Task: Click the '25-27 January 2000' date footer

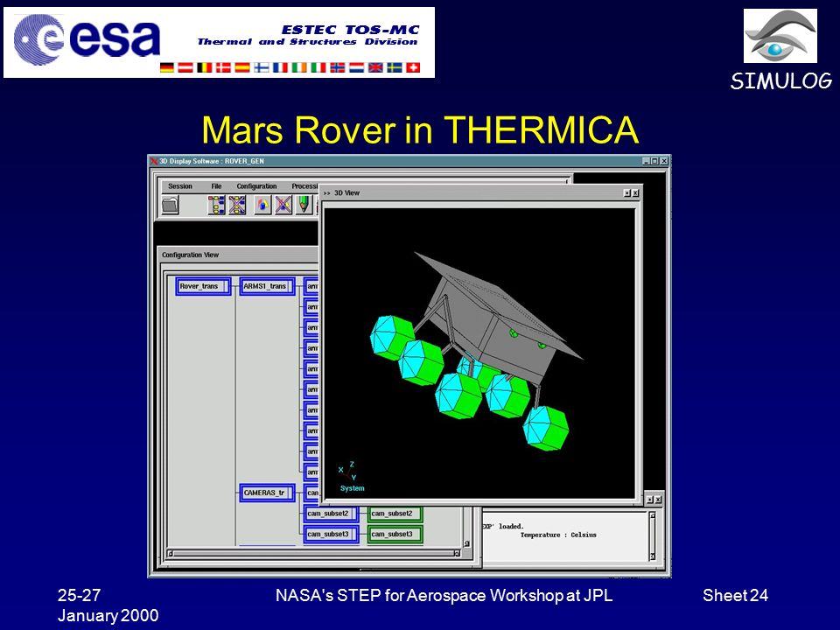Action: pos(108,605)
